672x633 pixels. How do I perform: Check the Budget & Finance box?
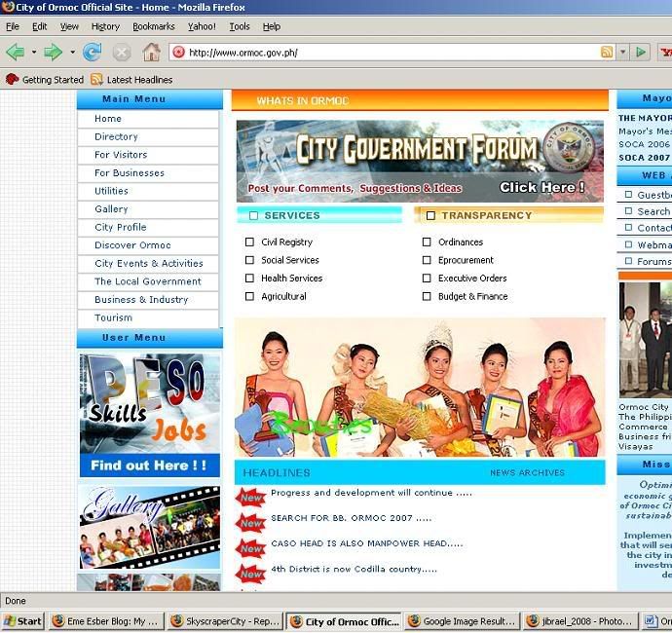point(427,297)
